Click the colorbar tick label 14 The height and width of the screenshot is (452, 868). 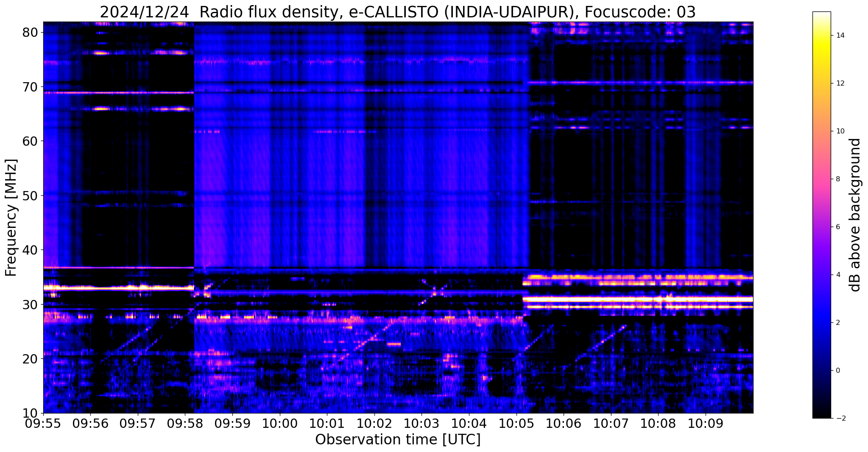(x=840, y=36)
